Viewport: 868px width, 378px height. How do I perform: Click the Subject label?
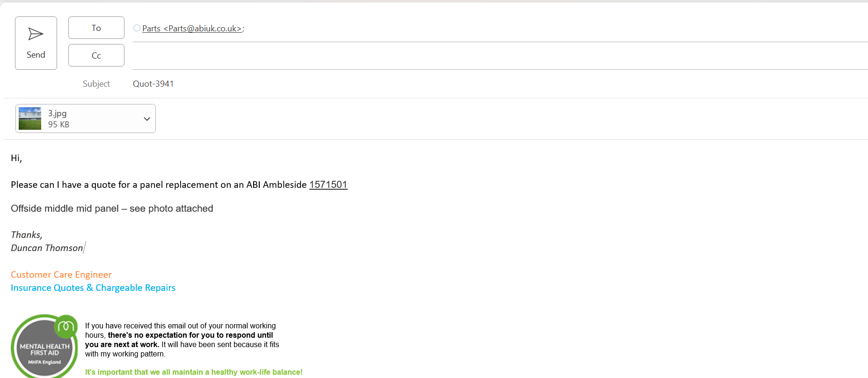coord(96,84)
